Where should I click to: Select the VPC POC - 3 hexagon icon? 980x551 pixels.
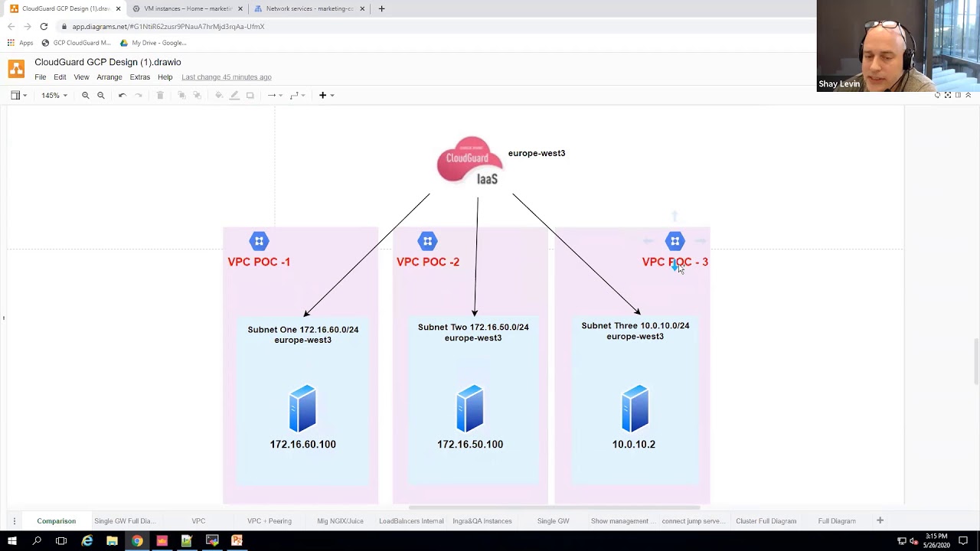coord(675,241)
